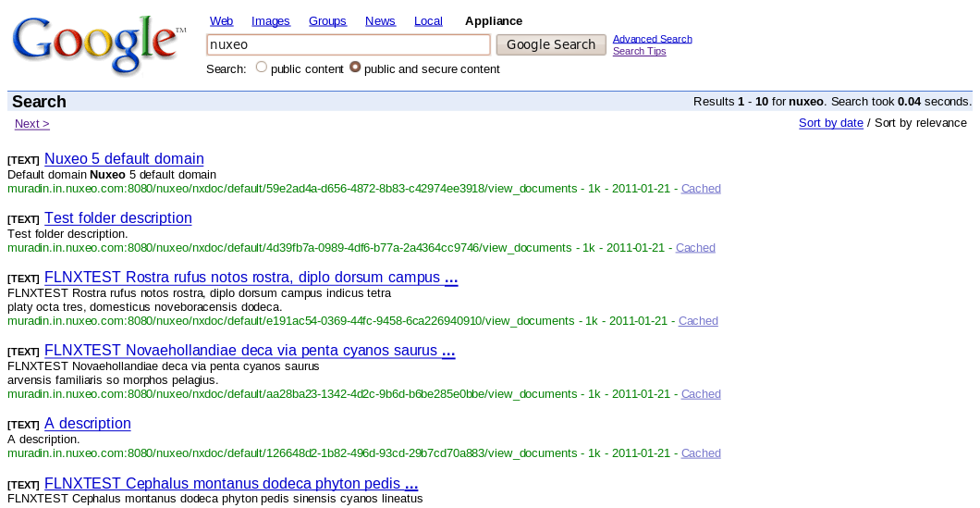
Task: Select the 'public content' radio button
Action: click(262, 68)
